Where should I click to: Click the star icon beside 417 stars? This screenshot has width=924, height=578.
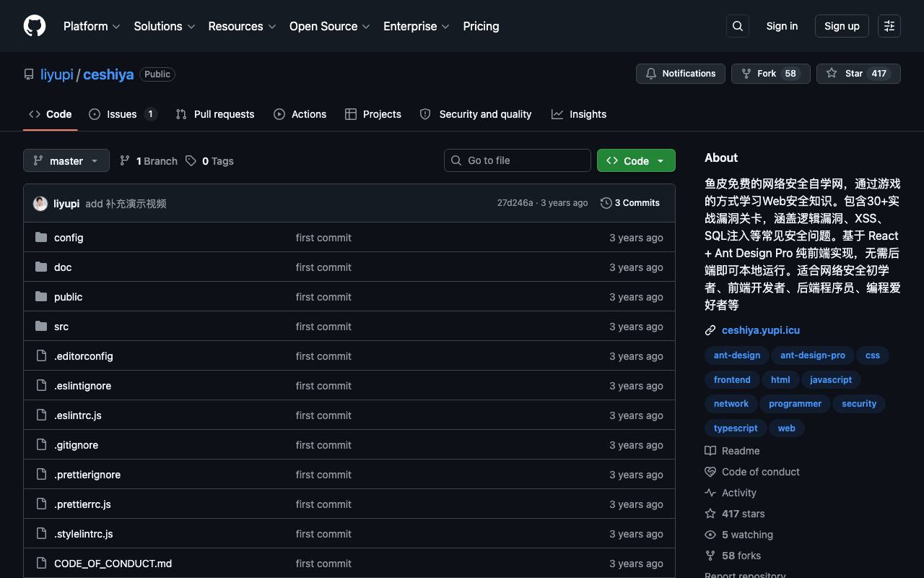pos(710,514)
